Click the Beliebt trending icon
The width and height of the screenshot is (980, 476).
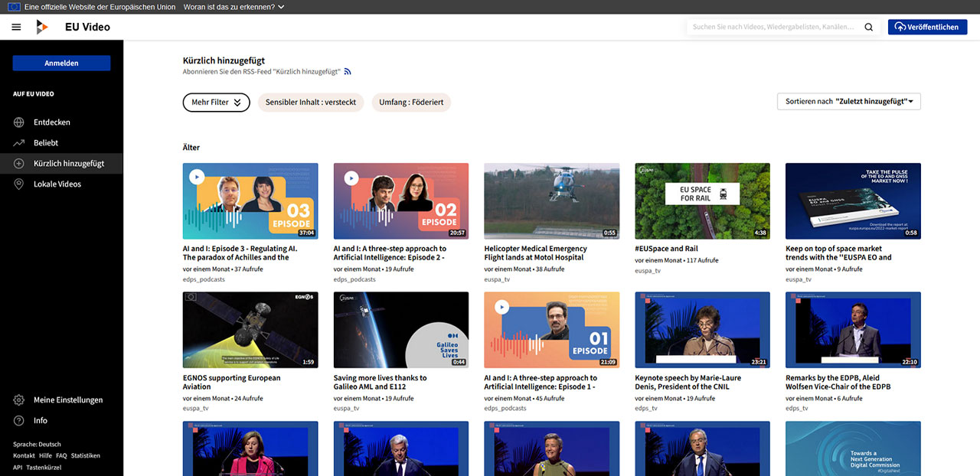point(19,143)
